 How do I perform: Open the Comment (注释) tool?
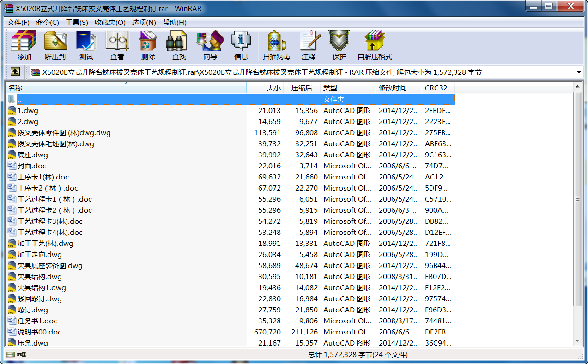pos(309,45)
